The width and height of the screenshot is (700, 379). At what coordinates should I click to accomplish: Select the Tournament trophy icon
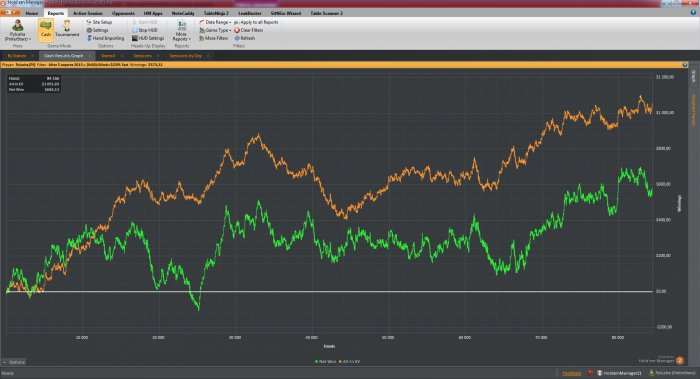[x=67, y=29]
